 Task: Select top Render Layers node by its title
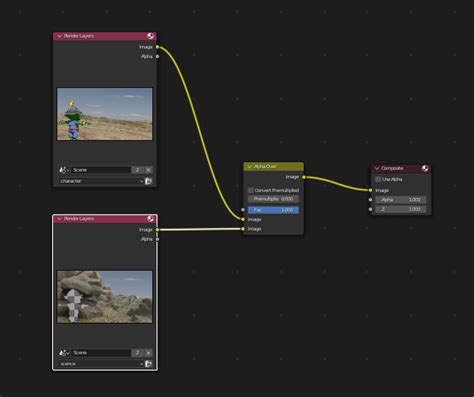pos(79,36)
